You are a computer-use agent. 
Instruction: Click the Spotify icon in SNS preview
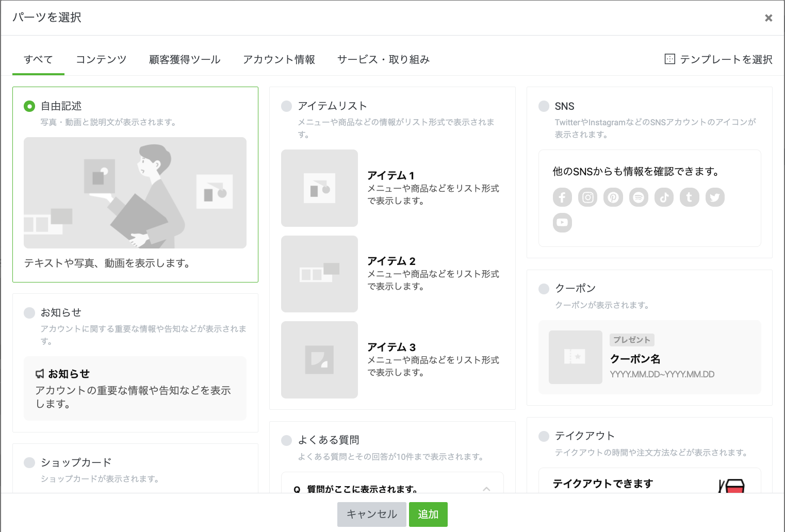click(x=639, y=197)
